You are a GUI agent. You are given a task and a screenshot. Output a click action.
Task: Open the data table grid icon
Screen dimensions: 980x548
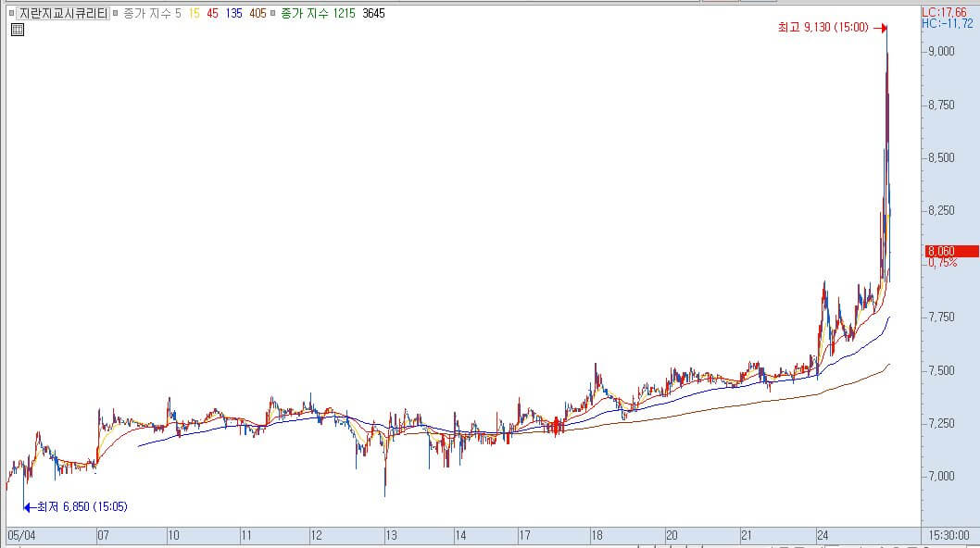point(18,30)
